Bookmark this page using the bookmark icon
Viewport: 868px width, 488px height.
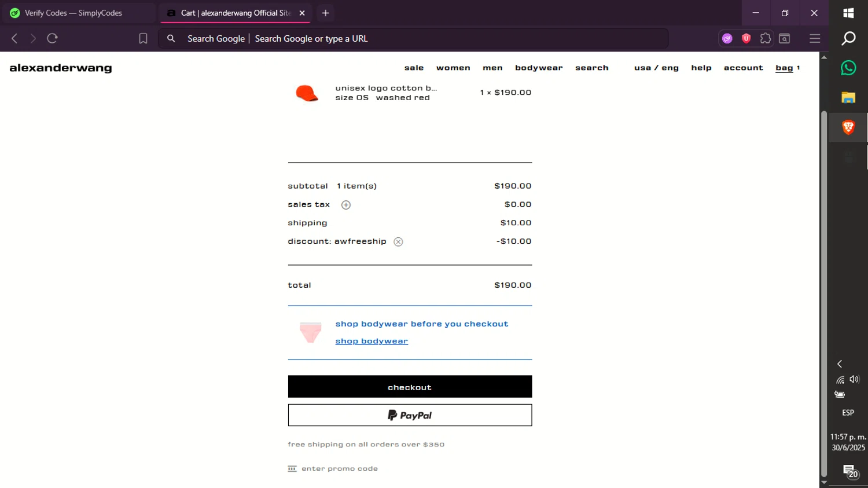coord(143,39)
